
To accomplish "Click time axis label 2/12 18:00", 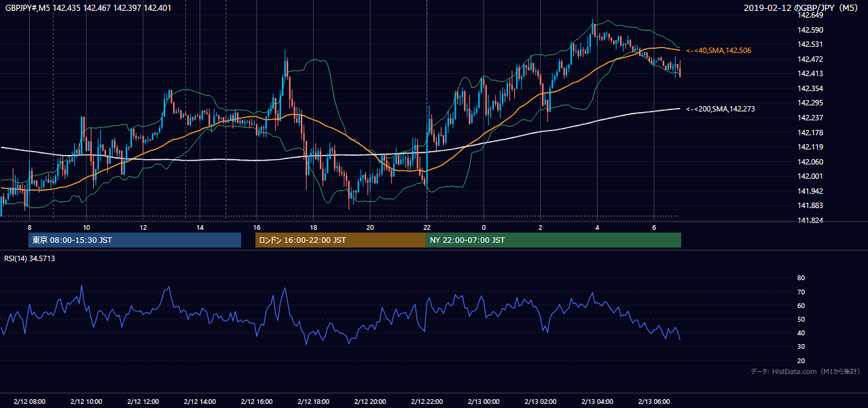I will (x=313, y=401).
